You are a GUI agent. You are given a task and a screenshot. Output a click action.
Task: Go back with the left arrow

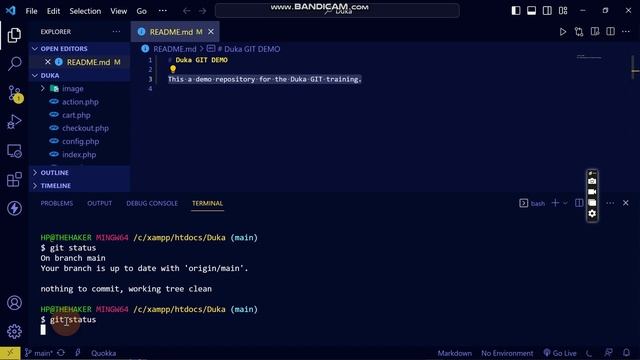click(187, 11)
